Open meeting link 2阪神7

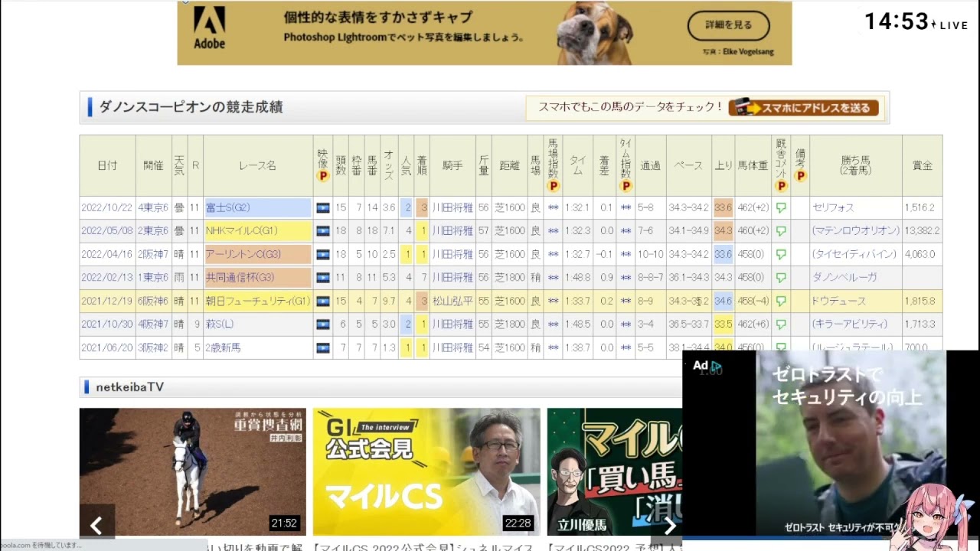[153, 254]
